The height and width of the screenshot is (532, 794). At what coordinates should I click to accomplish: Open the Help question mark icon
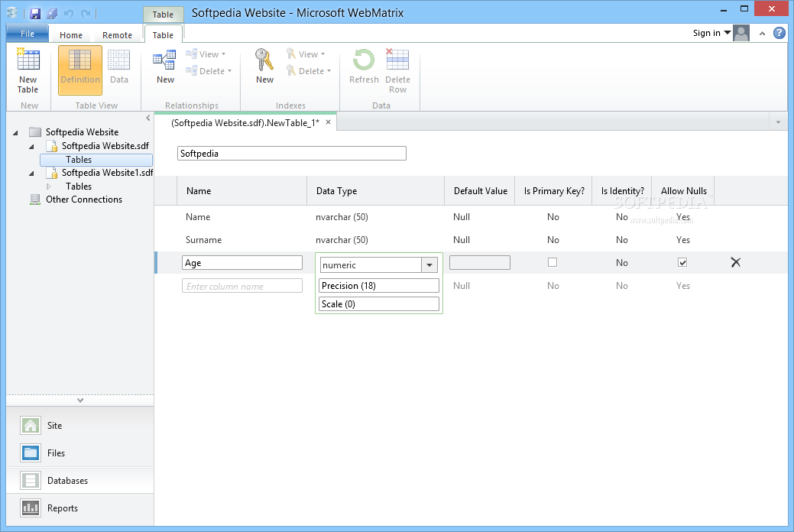click(x=779, y=33)
